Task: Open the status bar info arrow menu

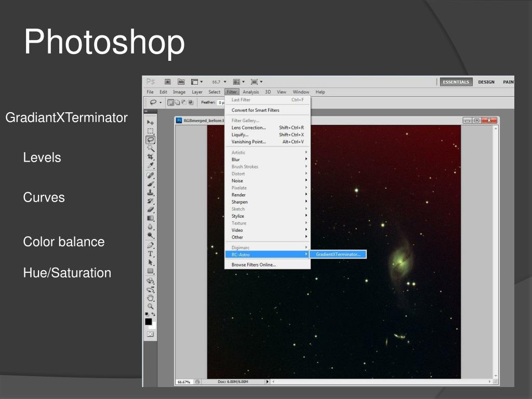Action: click(x=268, y=382)
